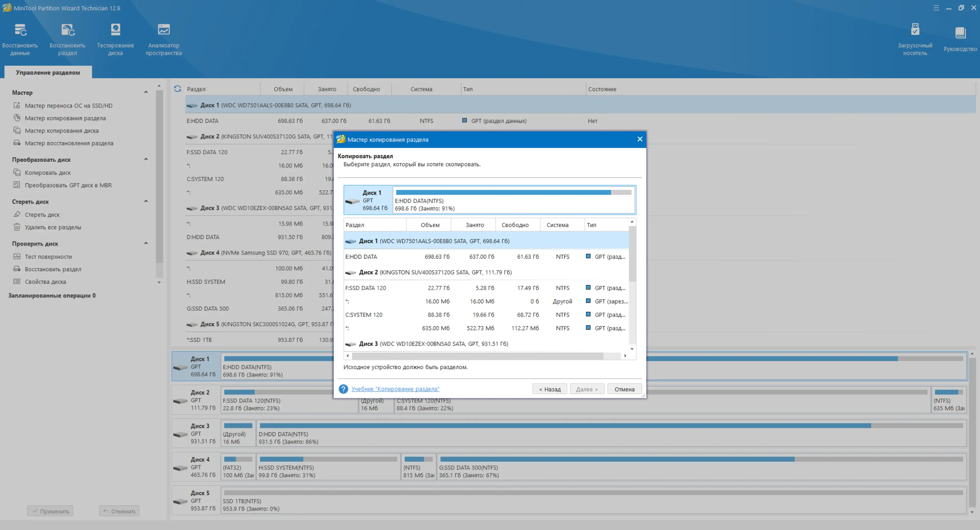This screenshot has width=980, height=530.
Task: Collapse the Стереть диск section
Action: tap(146, 201)
